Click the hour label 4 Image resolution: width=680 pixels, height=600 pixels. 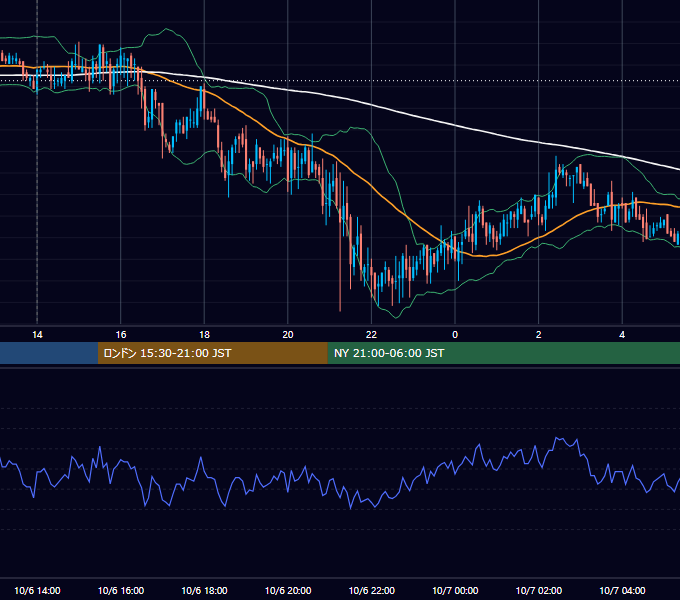click(x=622, y=335)
